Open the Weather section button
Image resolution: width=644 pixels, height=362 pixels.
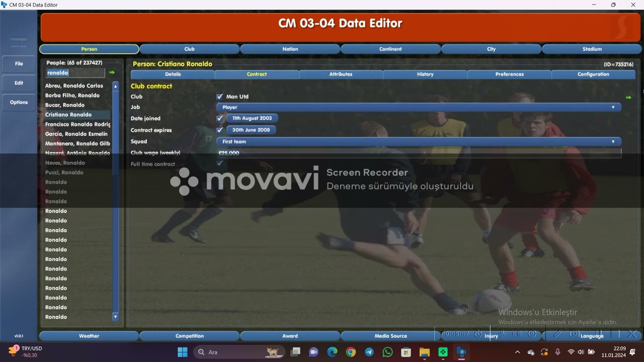pos(89,336)
